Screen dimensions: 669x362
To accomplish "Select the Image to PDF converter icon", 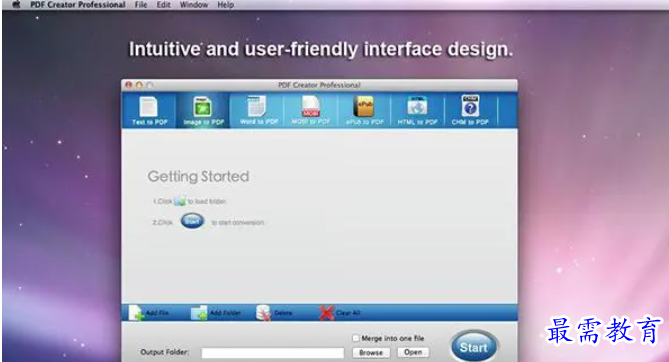I will tap(203, 110).
